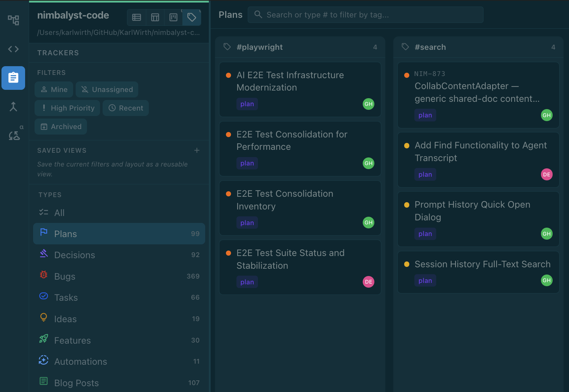Open the NIM-873 CollabContentAdapter card
The height and width of the screenshot is (392, 569).
click(x=478, y=95)
